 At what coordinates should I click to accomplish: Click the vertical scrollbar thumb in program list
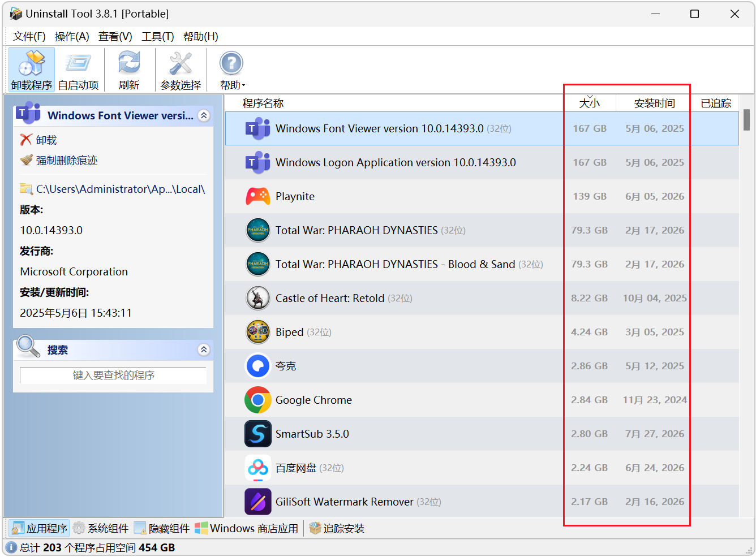[747, 120]
